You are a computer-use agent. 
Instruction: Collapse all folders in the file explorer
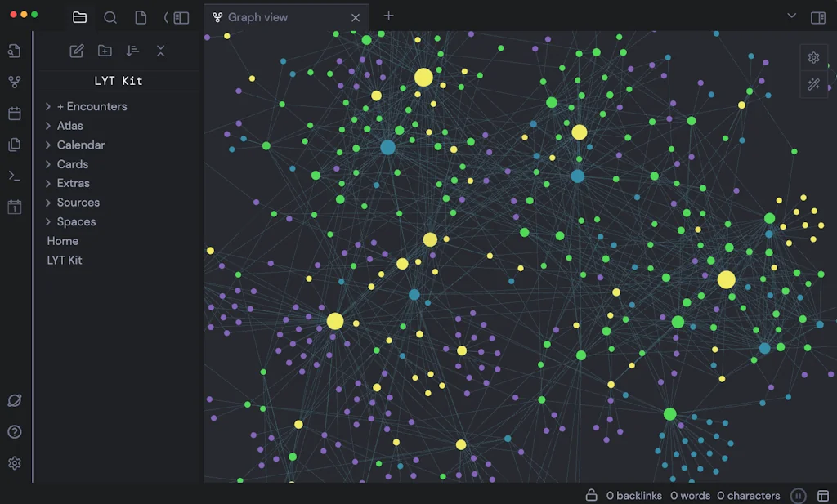click(x=160, y=51)
